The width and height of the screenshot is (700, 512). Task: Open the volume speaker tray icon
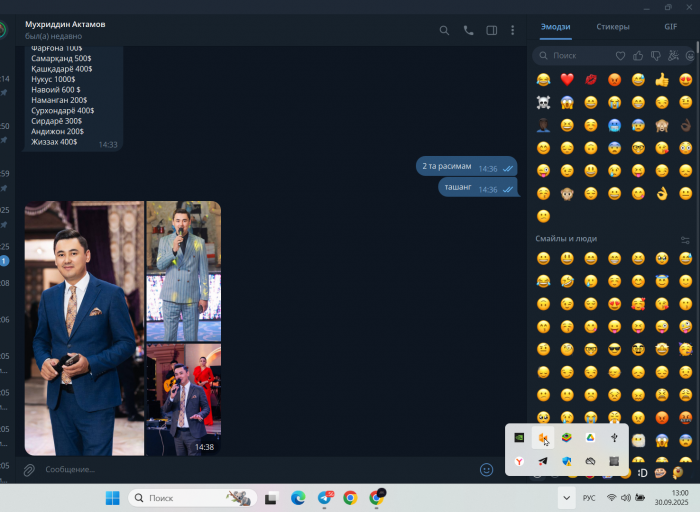(626, 498)
